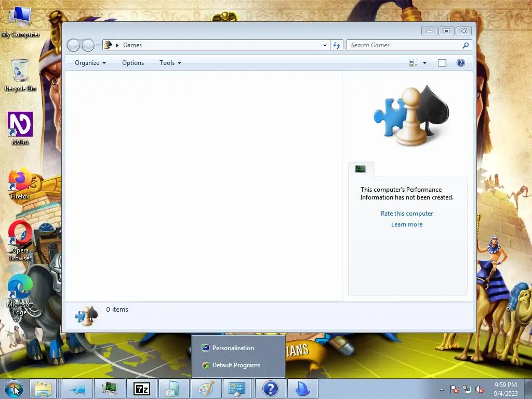Select the My Computer desktop icon
532x399 pixels.
[x=20, y=22]
